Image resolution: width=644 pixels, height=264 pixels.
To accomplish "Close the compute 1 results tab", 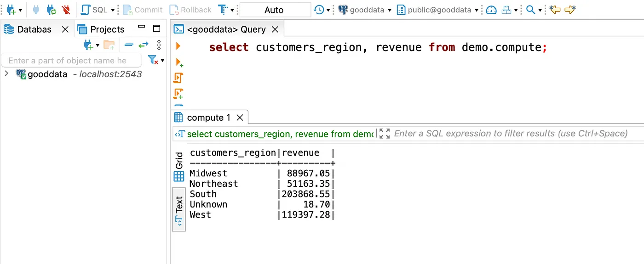I will [240, 118].
